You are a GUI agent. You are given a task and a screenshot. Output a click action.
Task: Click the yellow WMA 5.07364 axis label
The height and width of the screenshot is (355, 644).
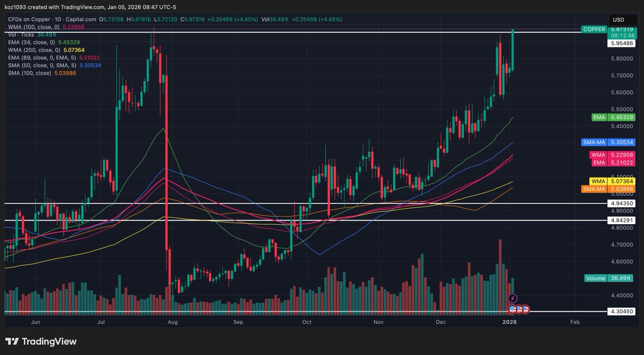coord(613,181)
